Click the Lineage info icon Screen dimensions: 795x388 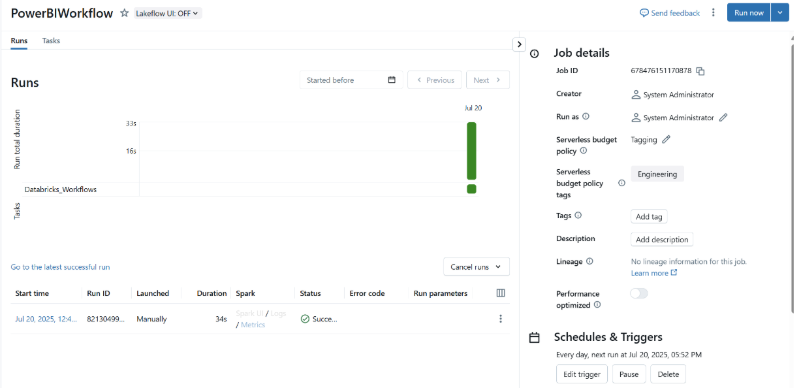pyautogui.click(x=589, y=261)
